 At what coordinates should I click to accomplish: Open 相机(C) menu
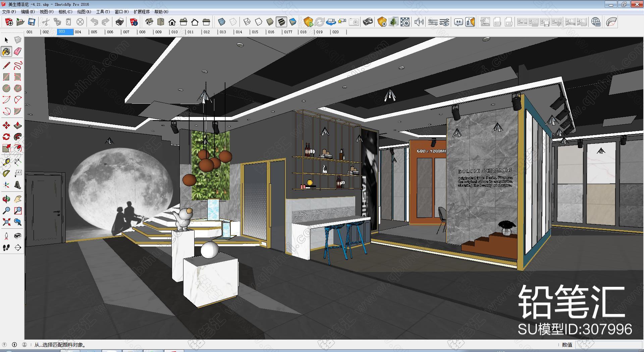[x=65, y=12]
